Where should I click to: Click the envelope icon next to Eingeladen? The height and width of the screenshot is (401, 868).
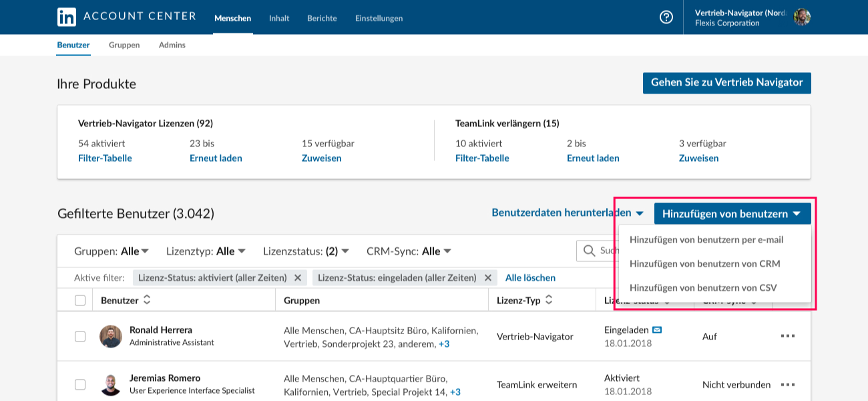click(x=657, y=329)
